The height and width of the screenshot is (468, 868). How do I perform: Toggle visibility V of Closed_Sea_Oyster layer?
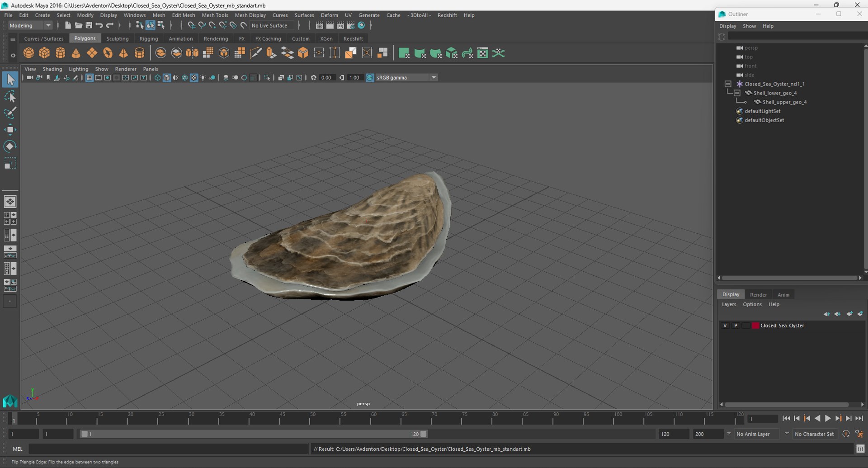(725, 326)
